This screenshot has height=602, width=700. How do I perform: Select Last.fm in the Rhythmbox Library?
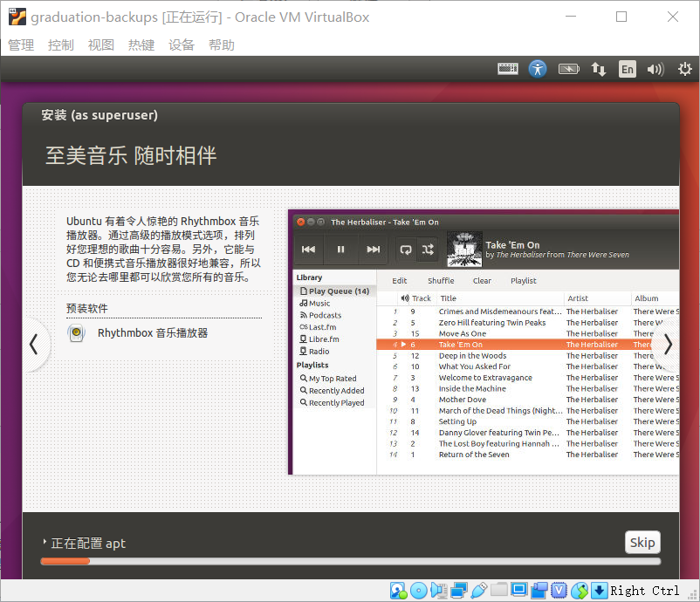click(318, 327)
